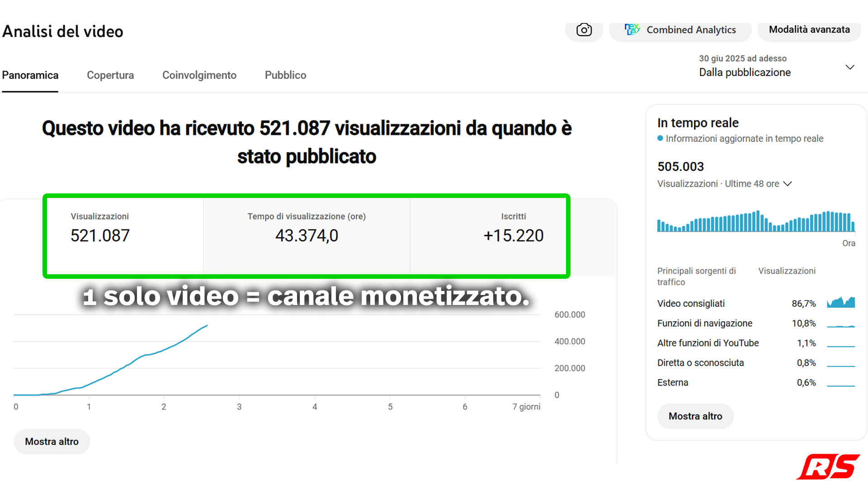
Task: Click the 30 giu 2025 ad adesso label
Action: 743,58
